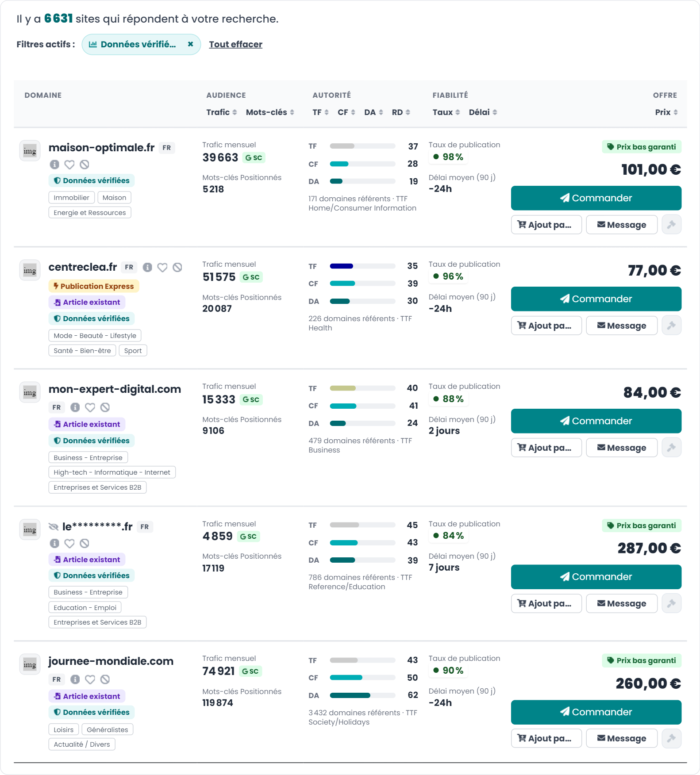Screen dimensions: 700x775
Task: Favorite mon-expert-digital.com with heart icon
Action: 90,407
